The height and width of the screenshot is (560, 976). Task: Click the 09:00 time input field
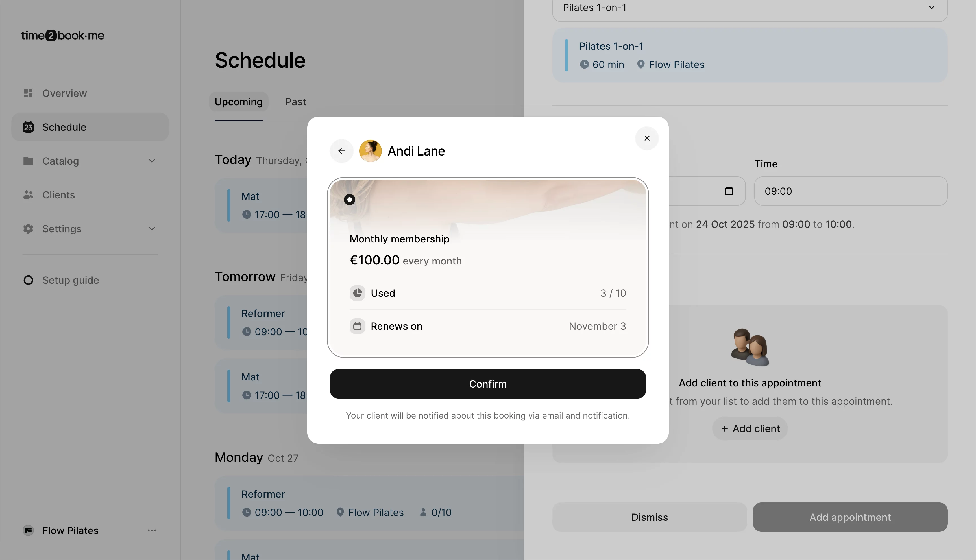pyautogui.click(x=850, y=191)
